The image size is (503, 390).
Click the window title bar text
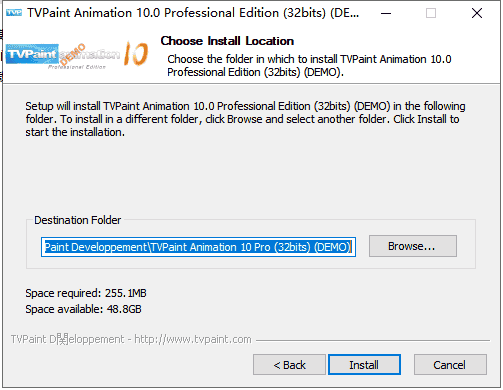pyautogui.click(x=193, y=13)
